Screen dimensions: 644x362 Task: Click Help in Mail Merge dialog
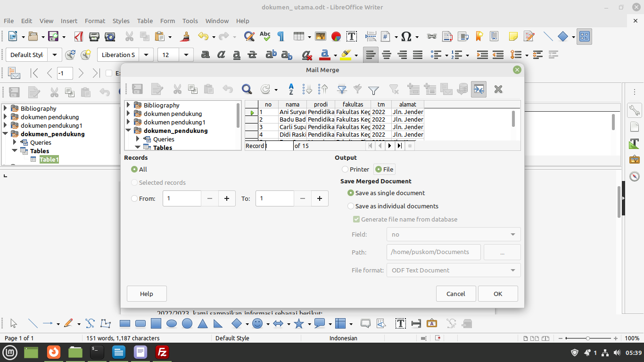tap(147, 294)
